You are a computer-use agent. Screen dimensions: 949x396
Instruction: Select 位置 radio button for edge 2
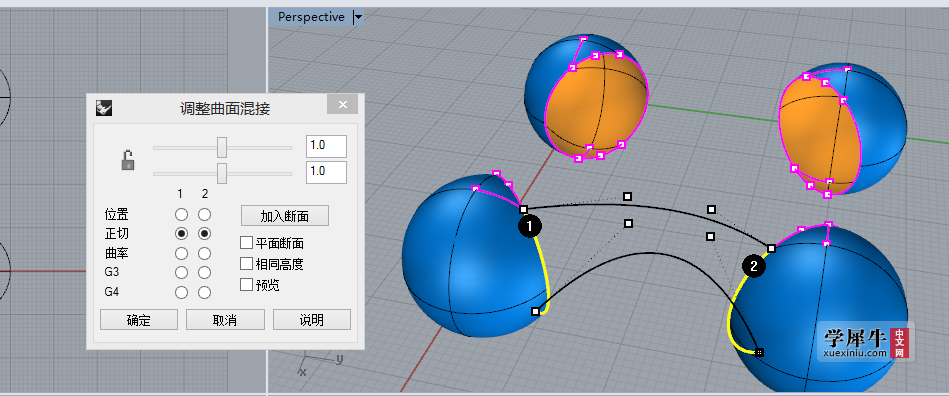[x=205, y=214]
